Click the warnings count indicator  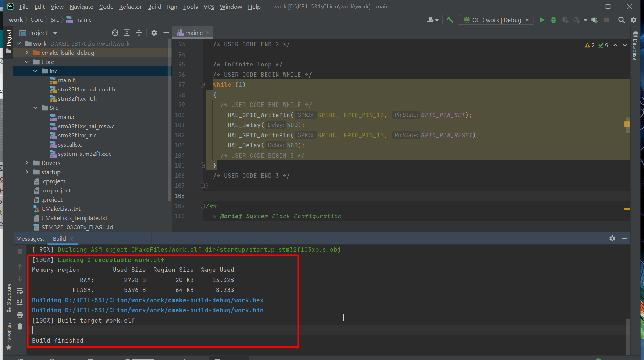click(x=590, y=45)
